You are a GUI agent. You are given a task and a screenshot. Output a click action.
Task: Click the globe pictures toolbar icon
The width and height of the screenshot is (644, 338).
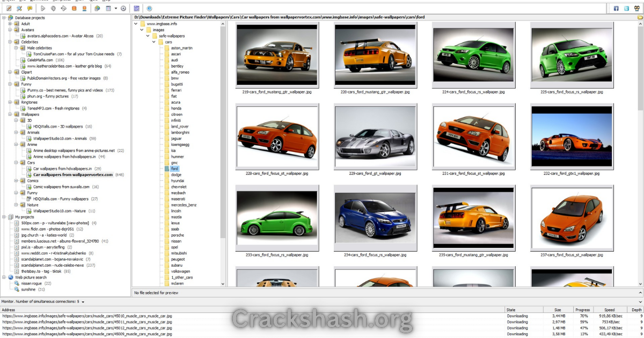97,9
